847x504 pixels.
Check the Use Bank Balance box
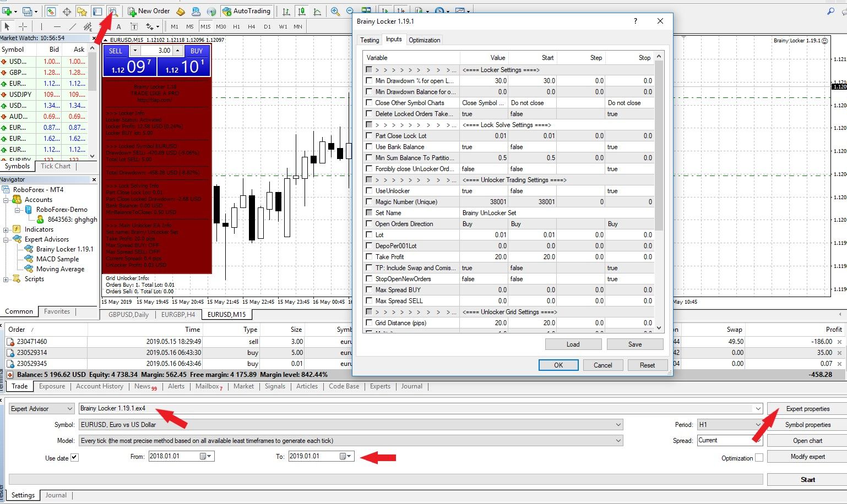point(369,147)
